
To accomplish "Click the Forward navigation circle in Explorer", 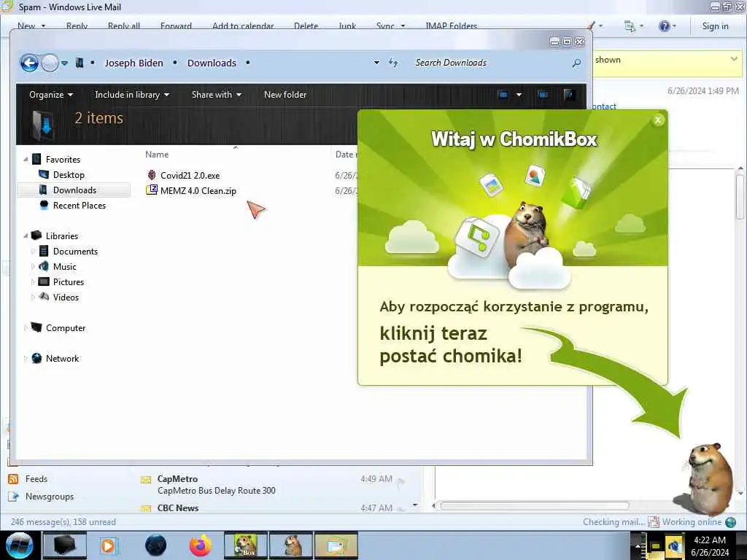I will pyautogui.click(x=50, y=63).
